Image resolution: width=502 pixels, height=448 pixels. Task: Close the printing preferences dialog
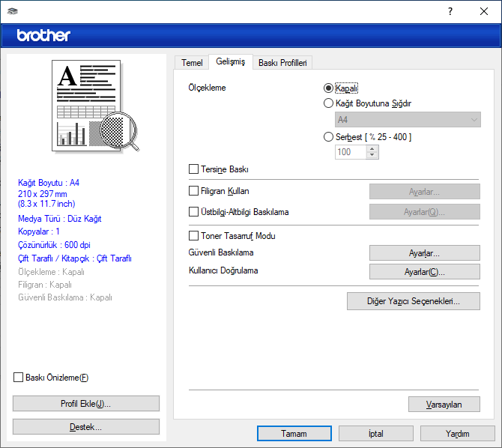[x=484, y=11]
